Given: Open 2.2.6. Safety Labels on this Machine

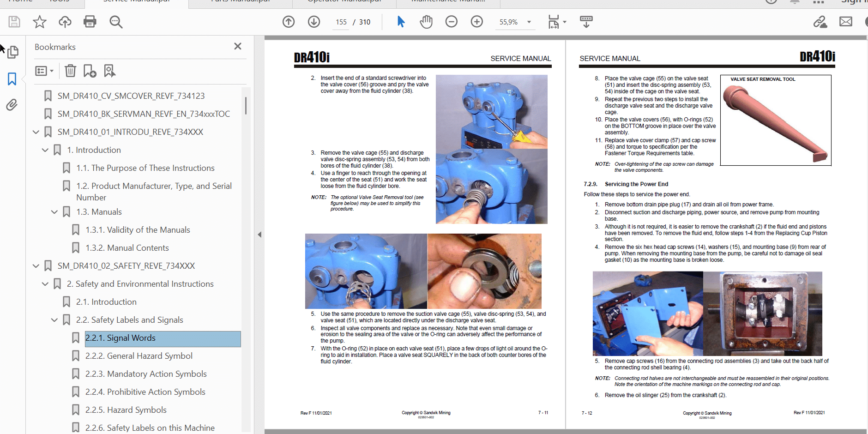Looking at the screenshot, I should pos(150,428).
